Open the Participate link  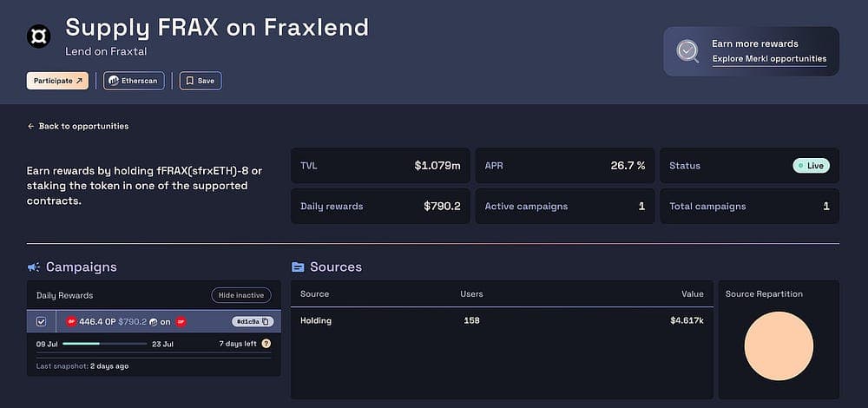(57, 81)
